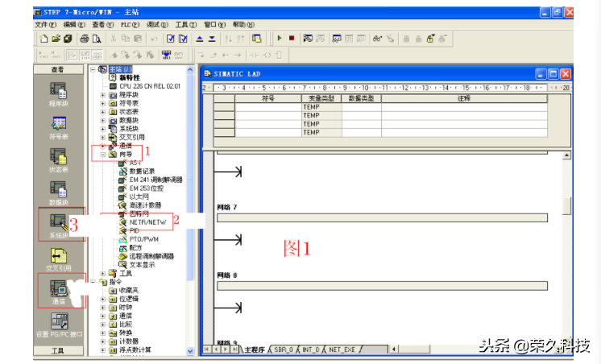
Task: Open 系统块 in the 查看 navigation bar
Action: coord(58,226)
